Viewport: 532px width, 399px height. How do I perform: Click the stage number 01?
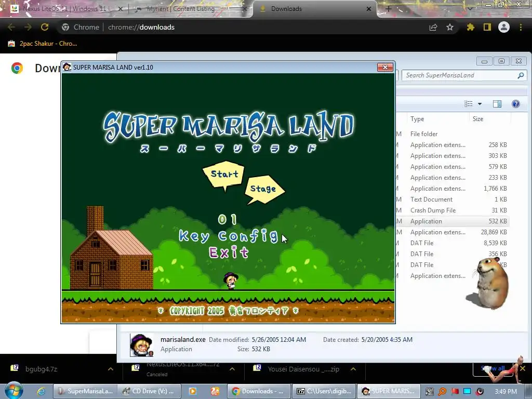[x=228, y=220]
